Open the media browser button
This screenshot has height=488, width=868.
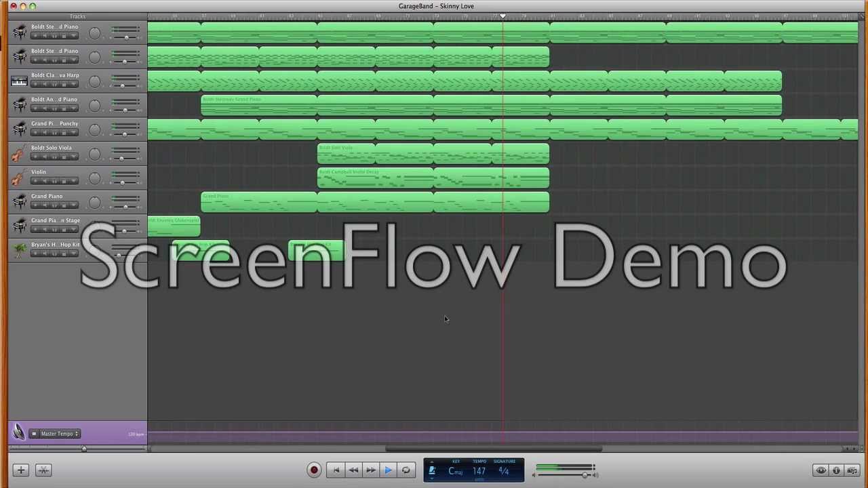(x=852, y=470)
